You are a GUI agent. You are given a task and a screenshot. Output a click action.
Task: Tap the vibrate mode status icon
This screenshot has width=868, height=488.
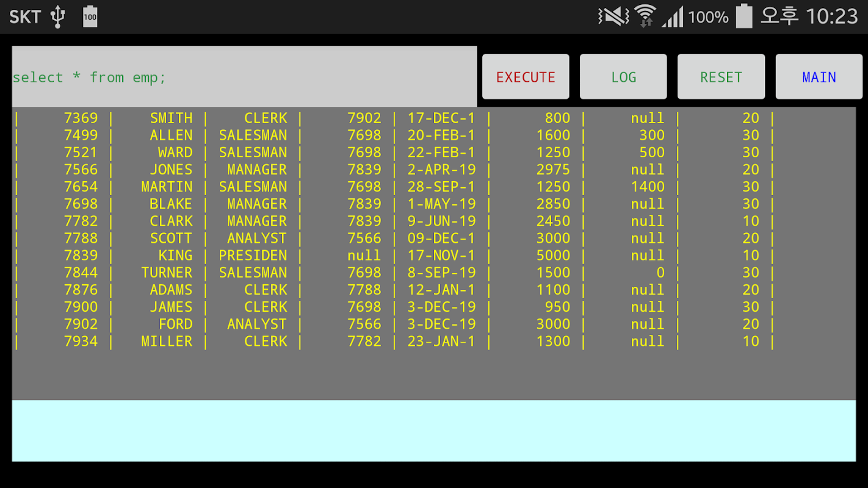[613, 16]
